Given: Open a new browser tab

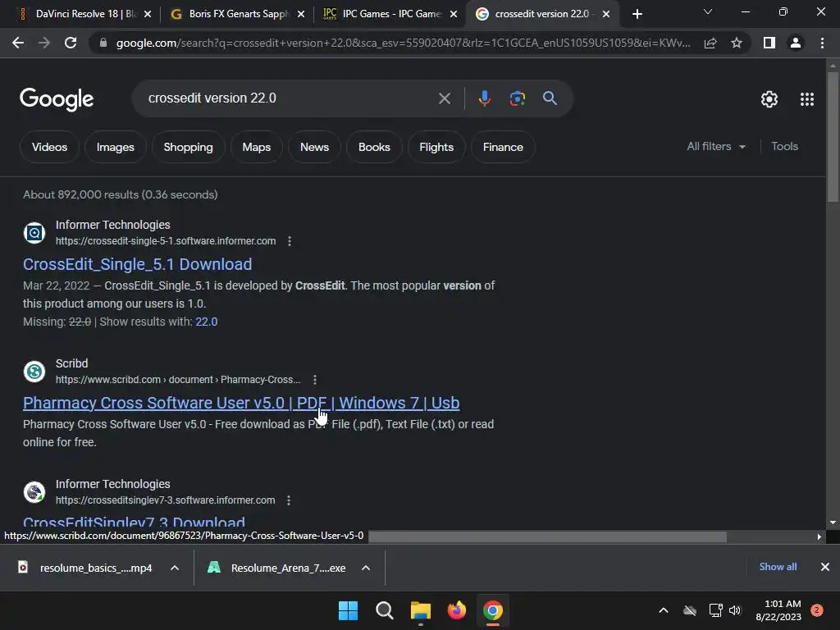Looking at the screenshot, I should 637,14.
